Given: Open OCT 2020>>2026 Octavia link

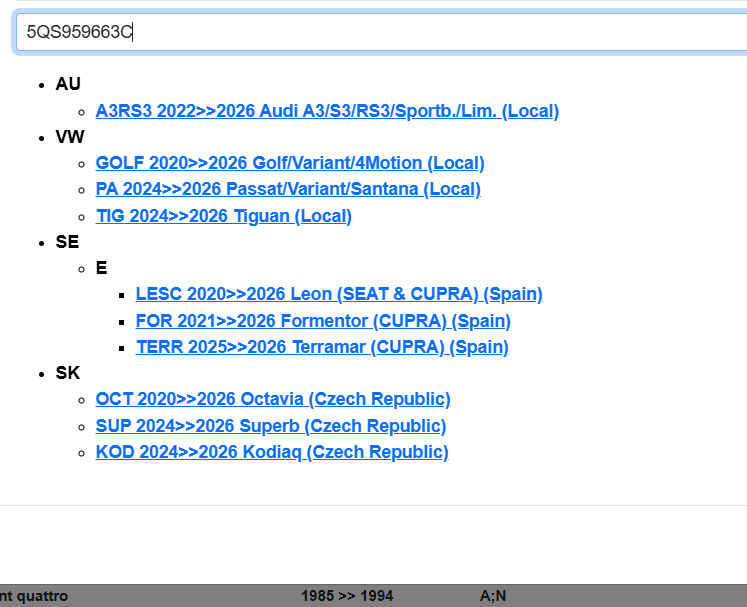Looking at the screenshot, I should 273,399.
